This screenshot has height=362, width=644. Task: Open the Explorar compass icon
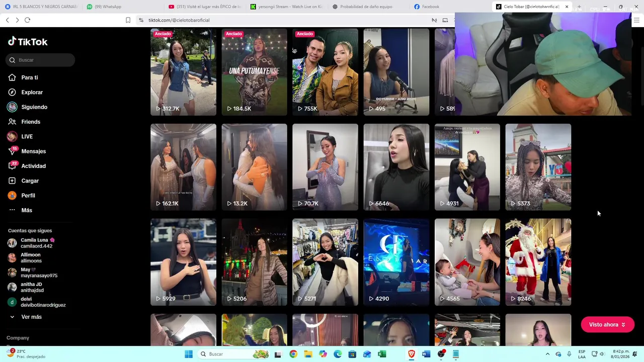point(12,93)
